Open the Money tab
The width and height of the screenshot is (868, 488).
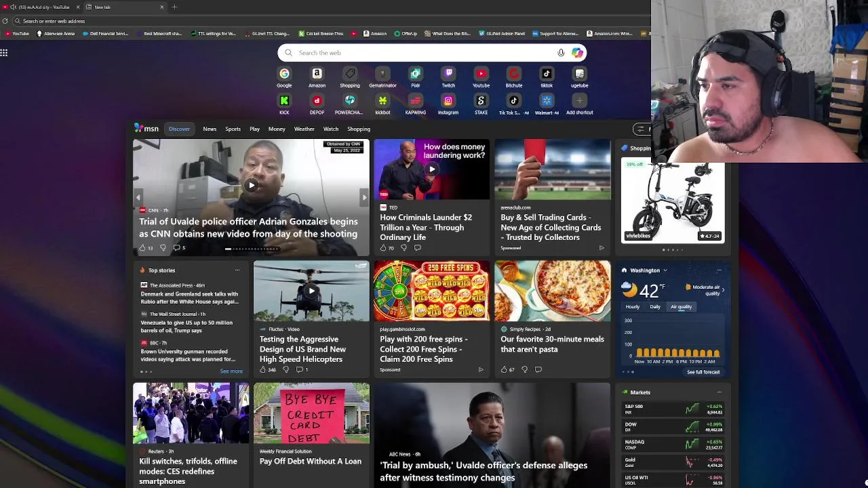pos(277,129)
